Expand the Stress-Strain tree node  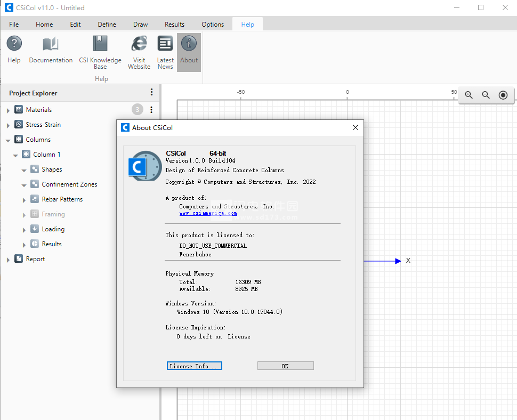click(x=8, y=125)
